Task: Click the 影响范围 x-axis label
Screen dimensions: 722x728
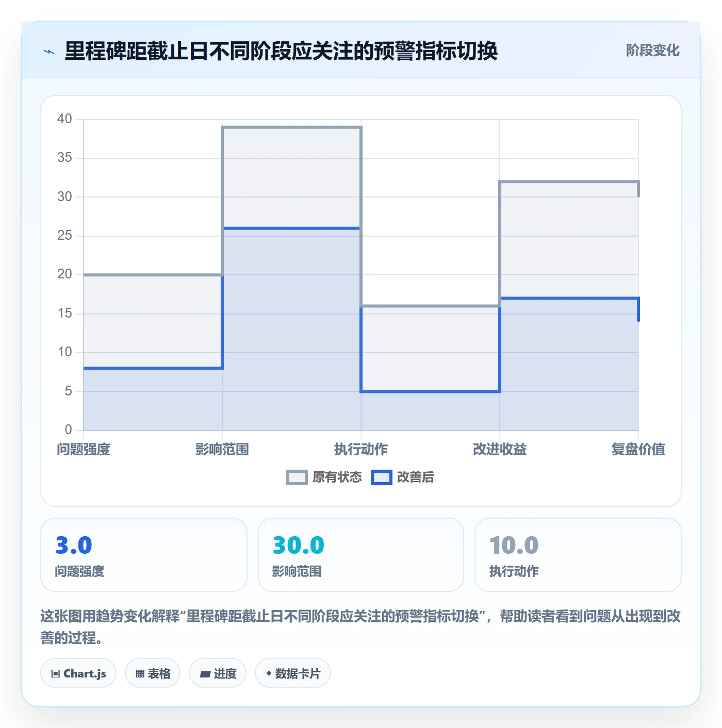Action: [x=222, y=450]
